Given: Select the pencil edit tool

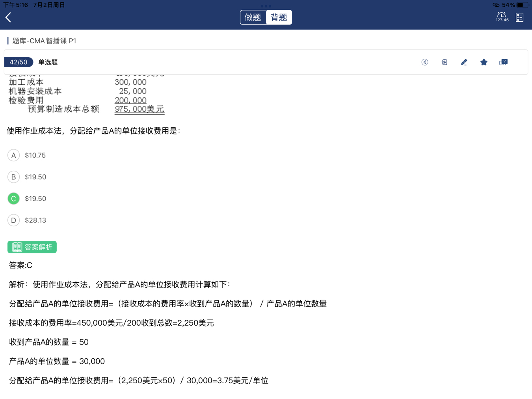Looking at the screenshot, I should (464, 62).
